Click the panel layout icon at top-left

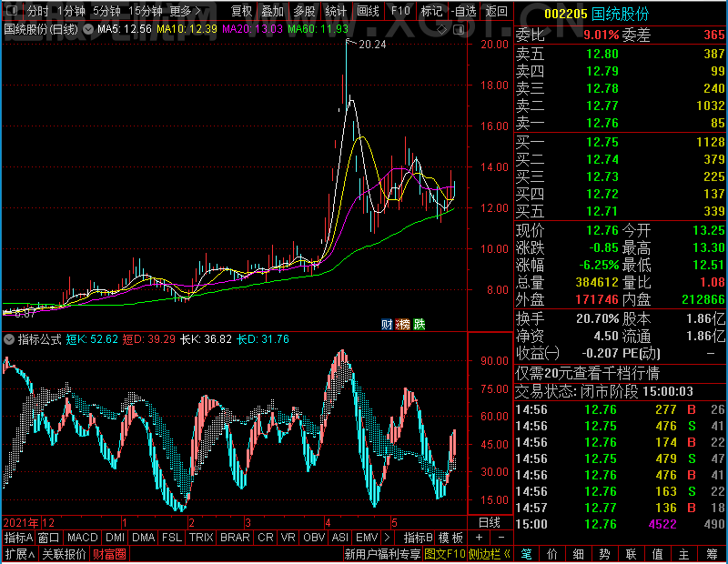point(12,10)
